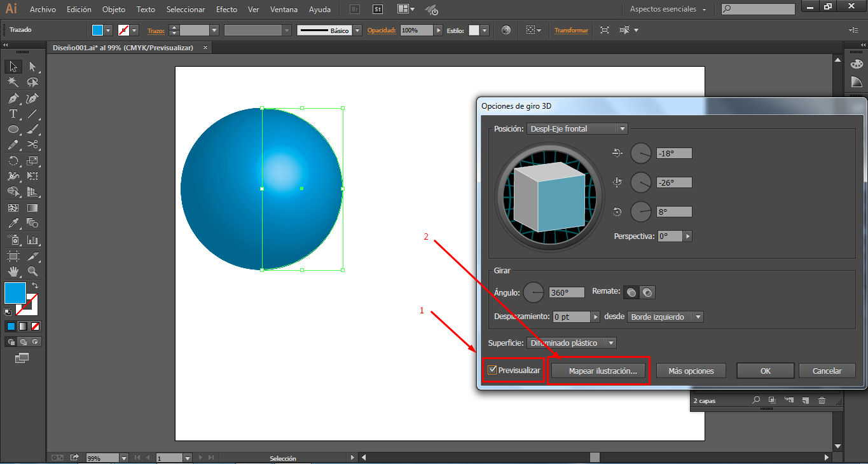Choose the Zoom magnifier tool
868x464 pixels.
point(32,271)
